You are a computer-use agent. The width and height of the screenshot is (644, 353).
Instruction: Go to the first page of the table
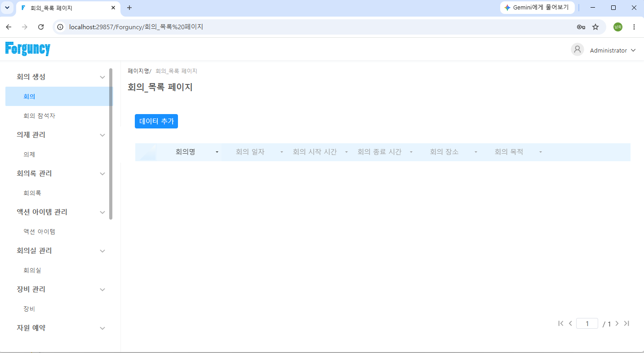[560, 323]
